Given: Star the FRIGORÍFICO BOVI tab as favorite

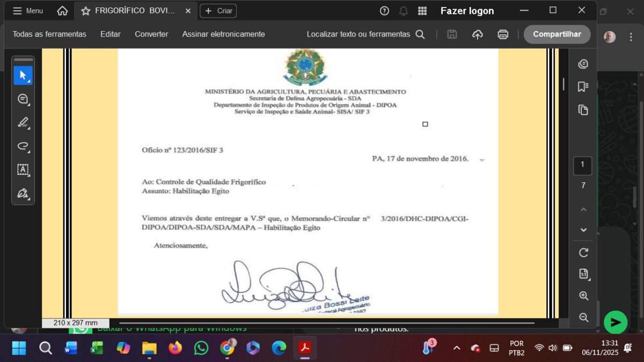Looking at the screenshot, I should pos(85,11).
